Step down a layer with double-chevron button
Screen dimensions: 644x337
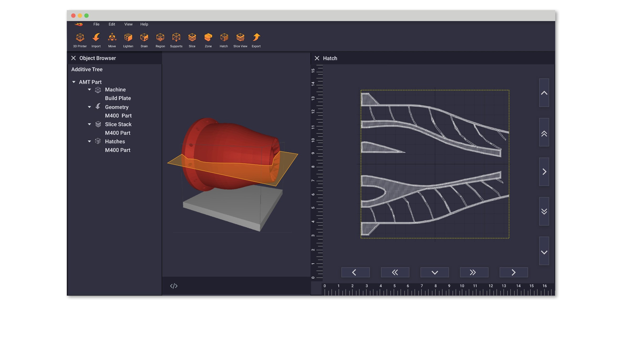pos(544,212)
